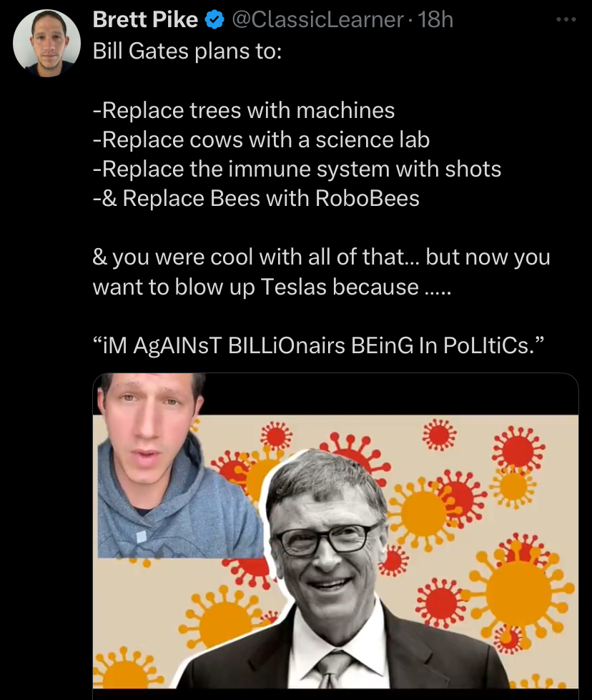The width and height of the screenshot is (592, 700).
Task: Click the speaker inset in hoodie
Action: [x=179, y=465]
